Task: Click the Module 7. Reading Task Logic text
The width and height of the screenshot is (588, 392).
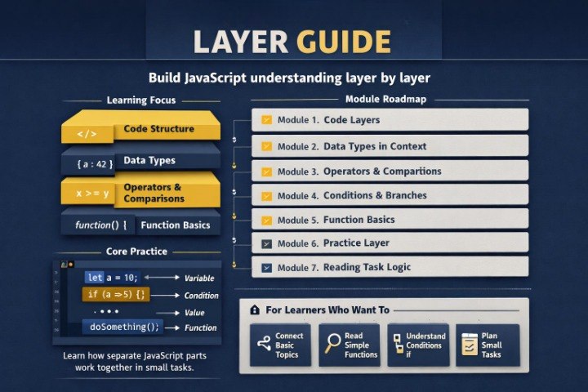Action: point(344,268)
